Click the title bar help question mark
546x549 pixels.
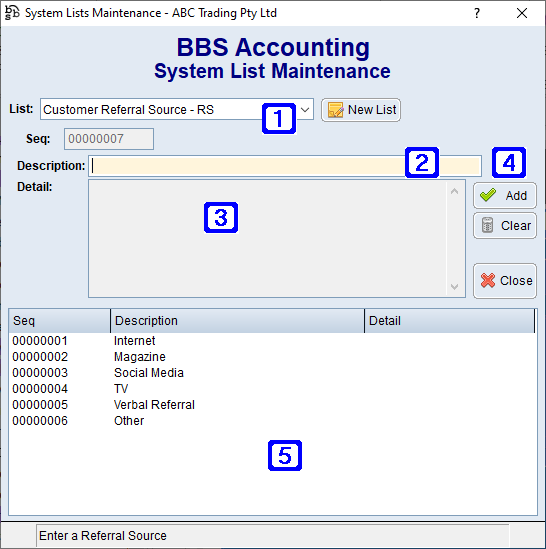pyautogui.click(x=477, y=13)
